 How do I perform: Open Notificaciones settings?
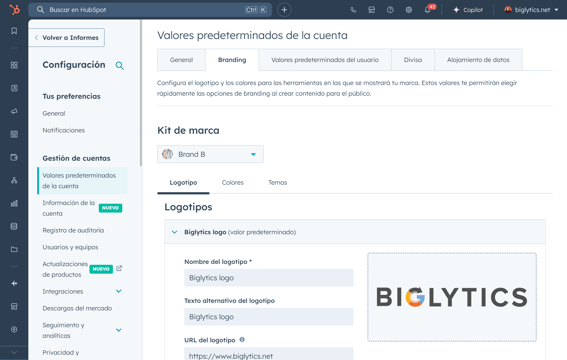click(x=64, y=130)
